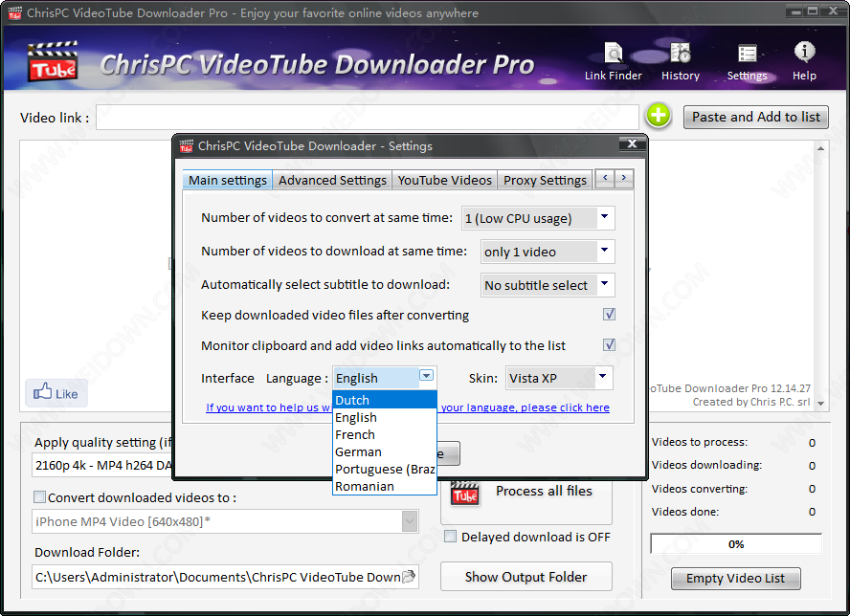Select Romanian language option
The width and height of the screenshot is (850, 616).
(385, 487)
